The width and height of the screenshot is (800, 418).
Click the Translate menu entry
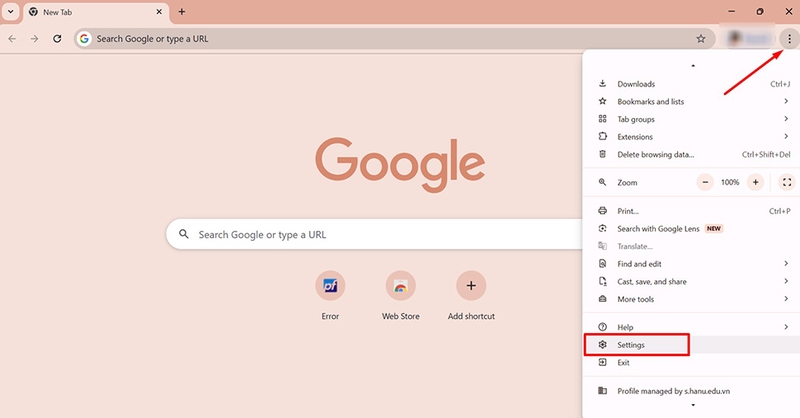click(691, 246)
